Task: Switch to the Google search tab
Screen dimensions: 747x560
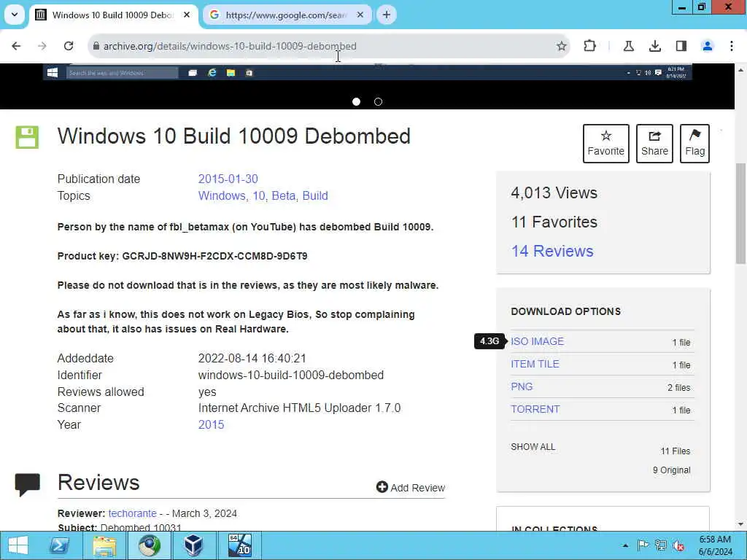Action: pyautogui.click(x=286, y=15)
